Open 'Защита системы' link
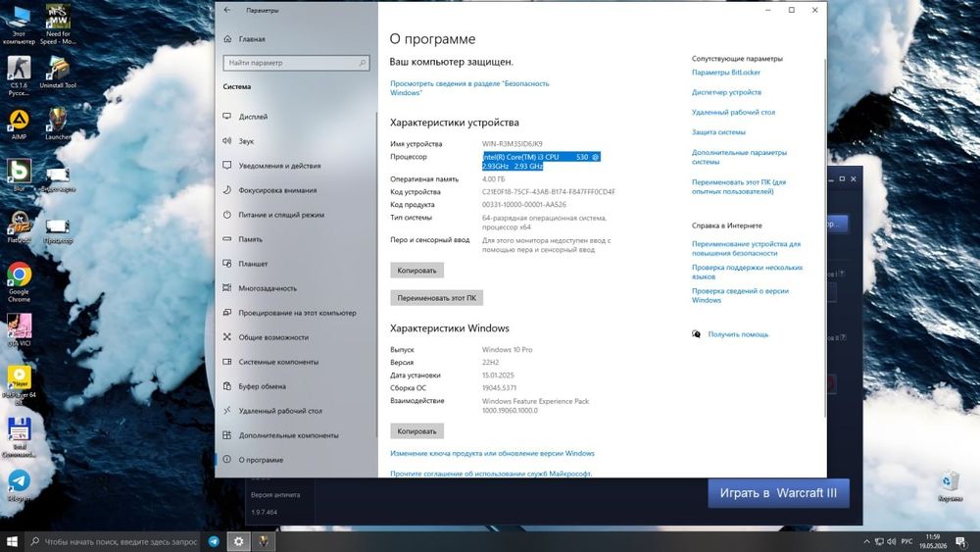Viewport: 980px width, 552px height. point(718,132)
